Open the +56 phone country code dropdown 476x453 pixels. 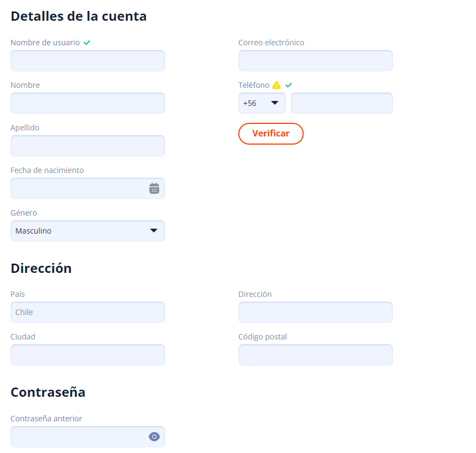[x=262, y=103]
